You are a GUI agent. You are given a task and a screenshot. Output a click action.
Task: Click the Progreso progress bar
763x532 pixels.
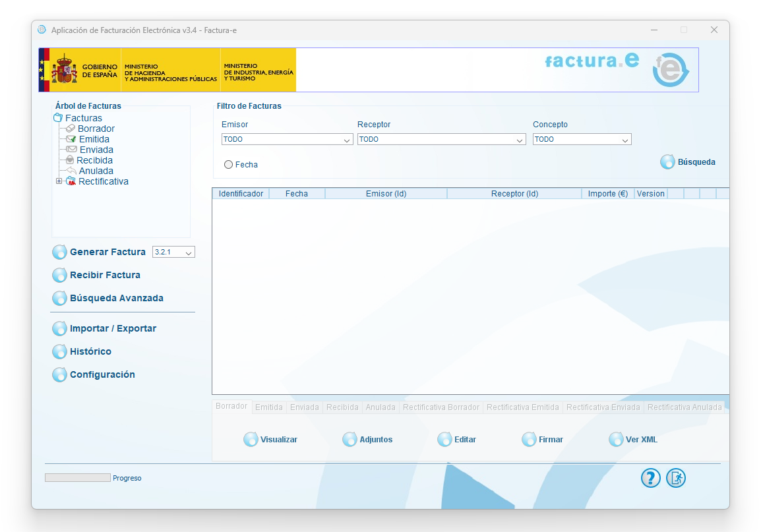pyautogui.click(x=77, y=478)
